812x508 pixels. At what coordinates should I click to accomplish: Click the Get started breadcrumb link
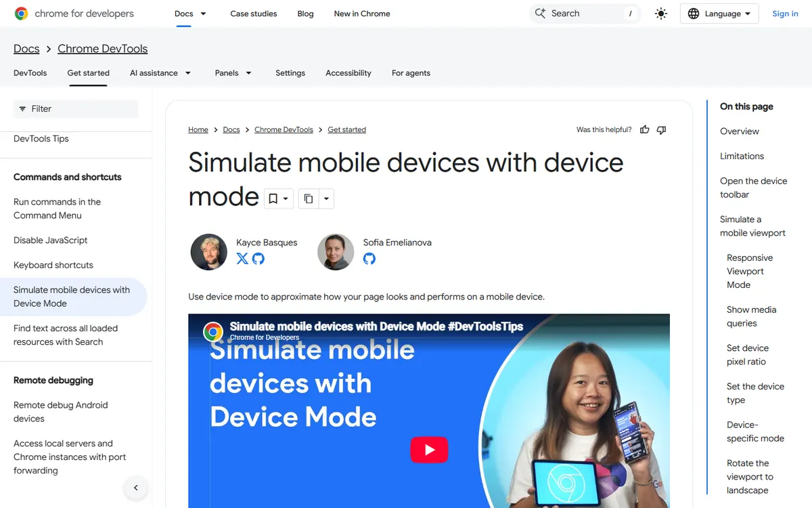click(x=346, y=129)
